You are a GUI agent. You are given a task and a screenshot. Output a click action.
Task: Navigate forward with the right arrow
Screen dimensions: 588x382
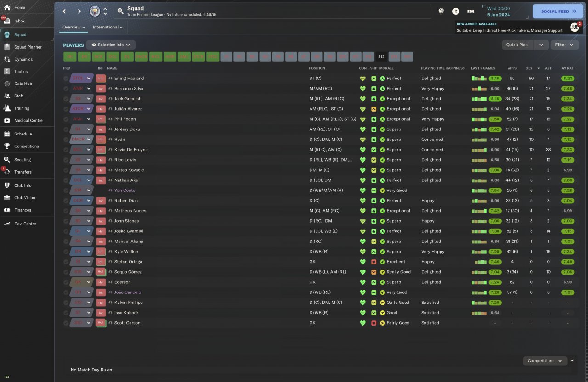pos(79,11)
